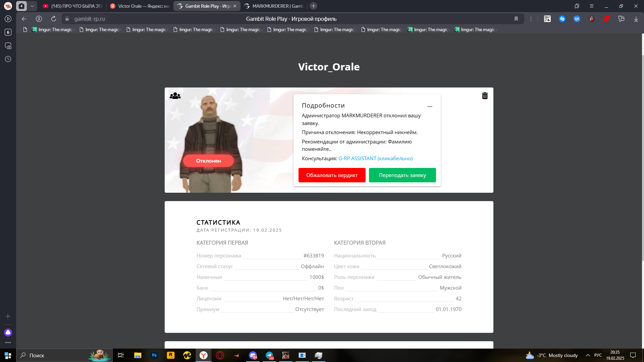Collapse the Подробности details panel
This screenshot has width=644, height=362.
pos(430,106)
